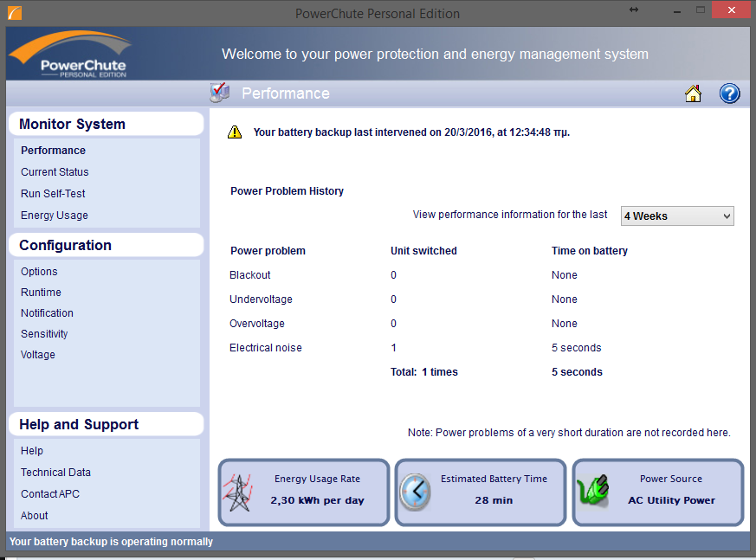Open the Contact APC page

click(49, 494)
